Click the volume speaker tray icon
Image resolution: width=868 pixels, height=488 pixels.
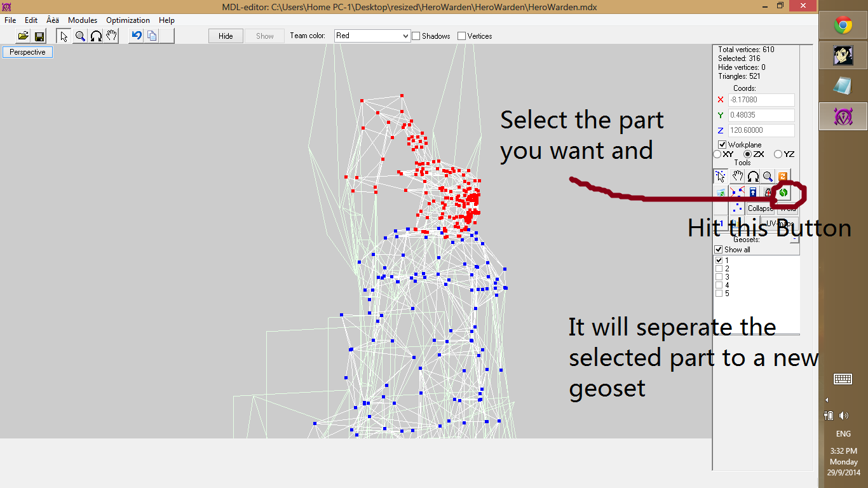click(844, 416)
